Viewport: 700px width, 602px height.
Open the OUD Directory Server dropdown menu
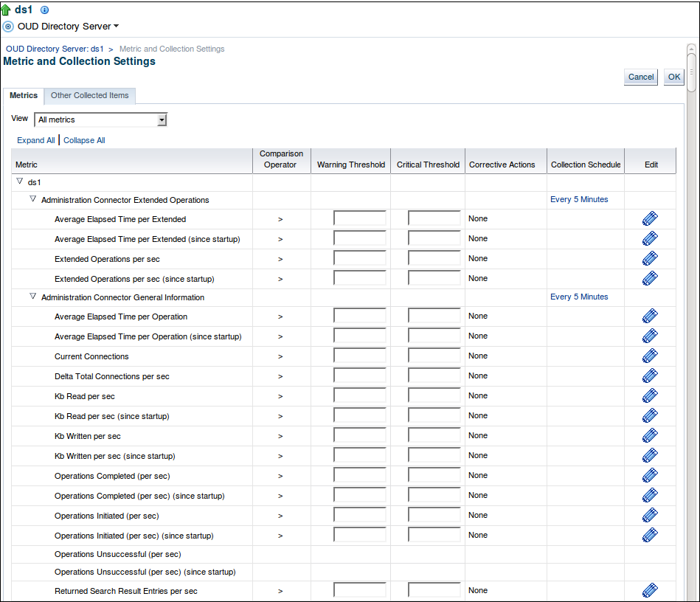point(68,27)
